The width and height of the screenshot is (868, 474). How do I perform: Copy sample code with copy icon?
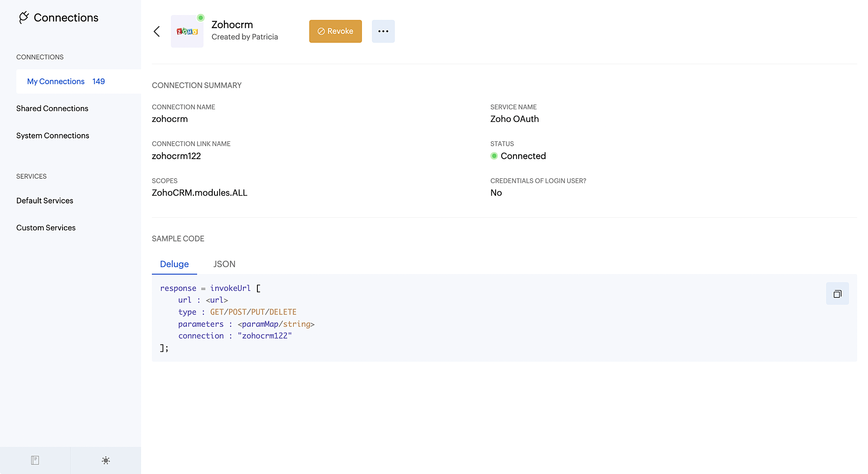(837, 294)
